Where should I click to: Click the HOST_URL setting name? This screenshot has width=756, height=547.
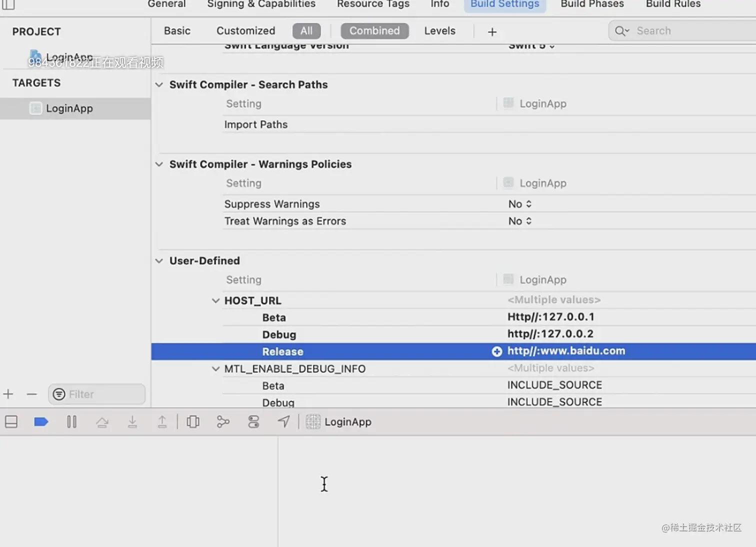(x=252, y=300)
